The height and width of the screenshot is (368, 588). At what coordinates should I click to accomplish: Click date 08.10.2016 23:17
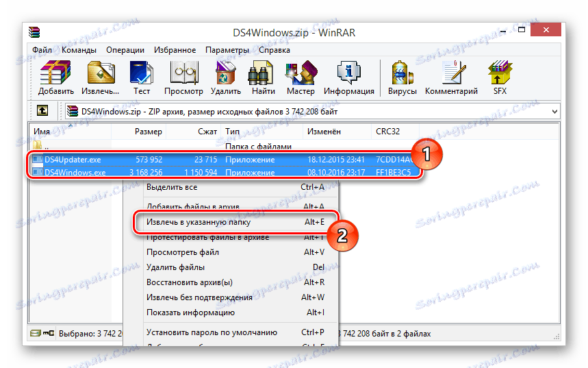(x=336, y=173)
